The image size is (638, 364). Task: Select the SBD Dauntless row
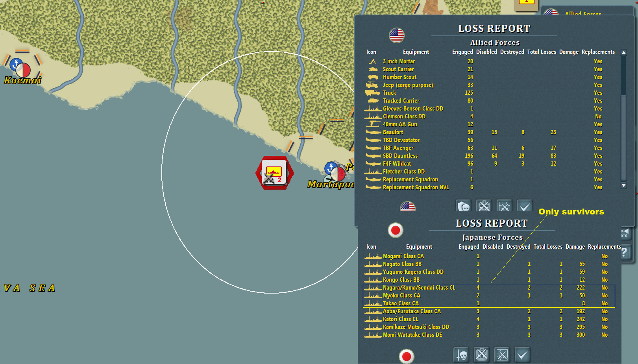coord(490,156)
